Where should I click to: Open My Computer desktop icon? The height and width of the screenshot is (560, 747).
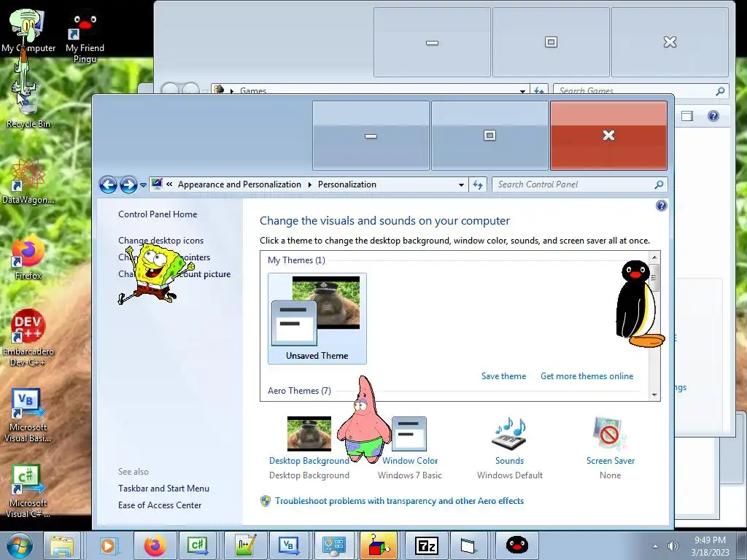[28, 31]
